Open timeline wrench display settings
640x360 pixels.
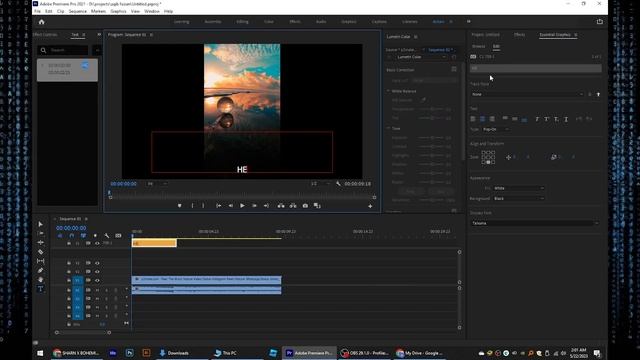point(107,236)
